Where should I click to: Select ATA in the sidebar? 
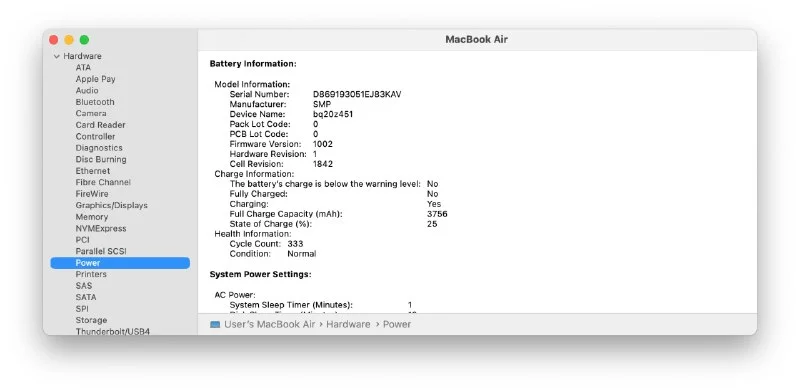[x=83, y=67]
